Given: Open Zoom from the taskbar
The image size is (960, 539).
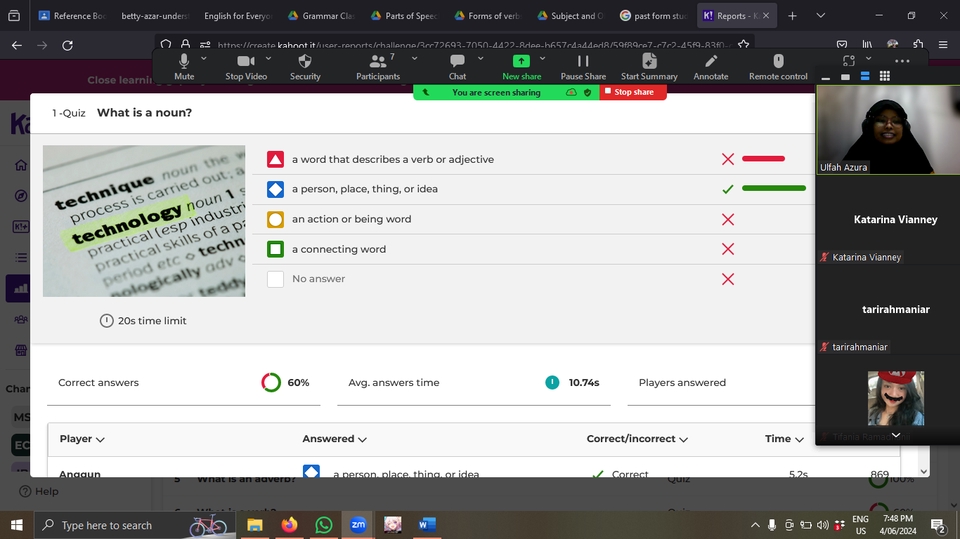Looking at the screenshot, I should point(358,525).
